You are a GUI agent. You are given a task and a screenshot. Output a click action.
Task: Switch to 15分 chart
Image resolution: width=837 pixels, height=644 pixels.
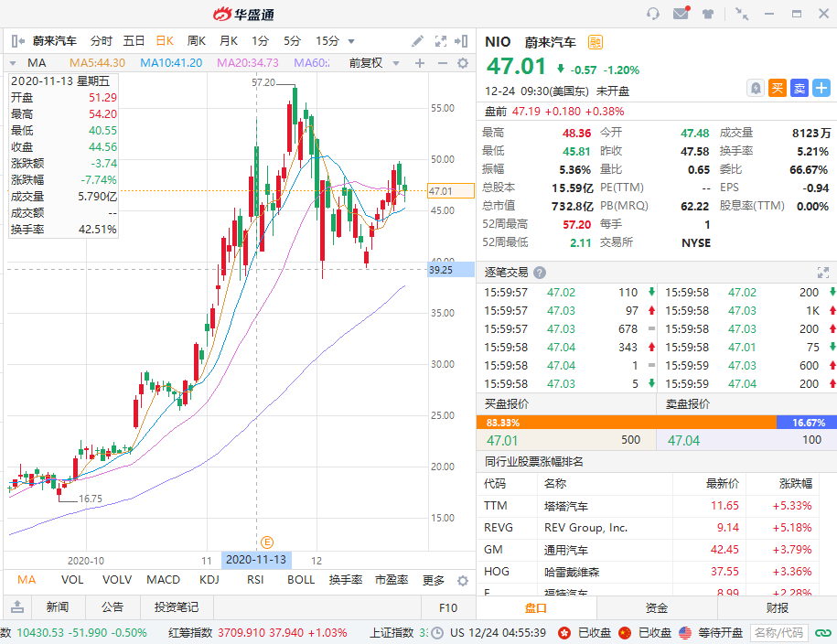coord(327,41)
